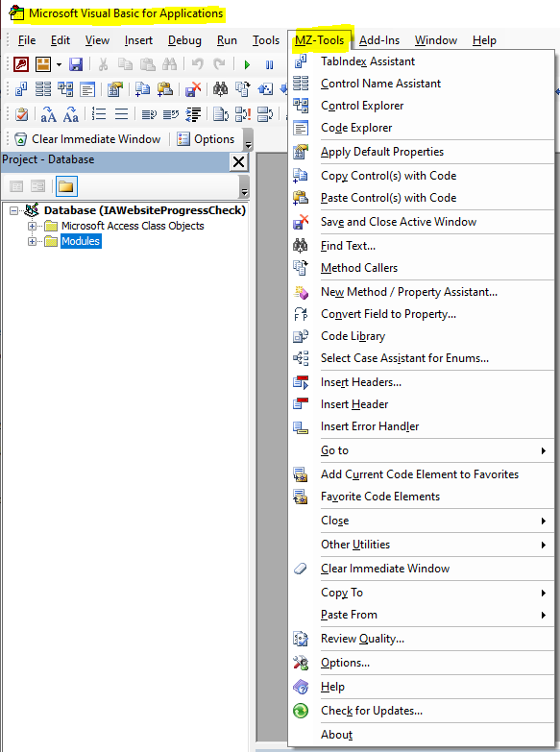Open the Debug menu
This screenshot has height=752, width=560.
pos(184,40)
